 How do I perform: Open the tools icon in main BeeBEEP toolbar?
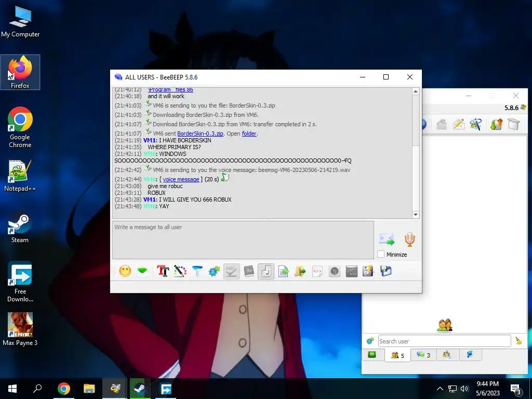[x=476, y=124]
